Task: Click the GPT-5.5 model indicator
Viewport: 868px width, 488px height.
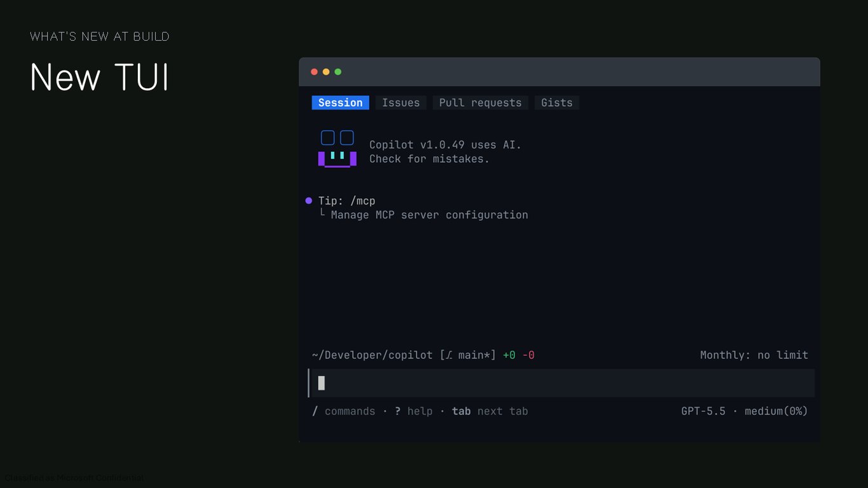Action: tap(703, 411)
